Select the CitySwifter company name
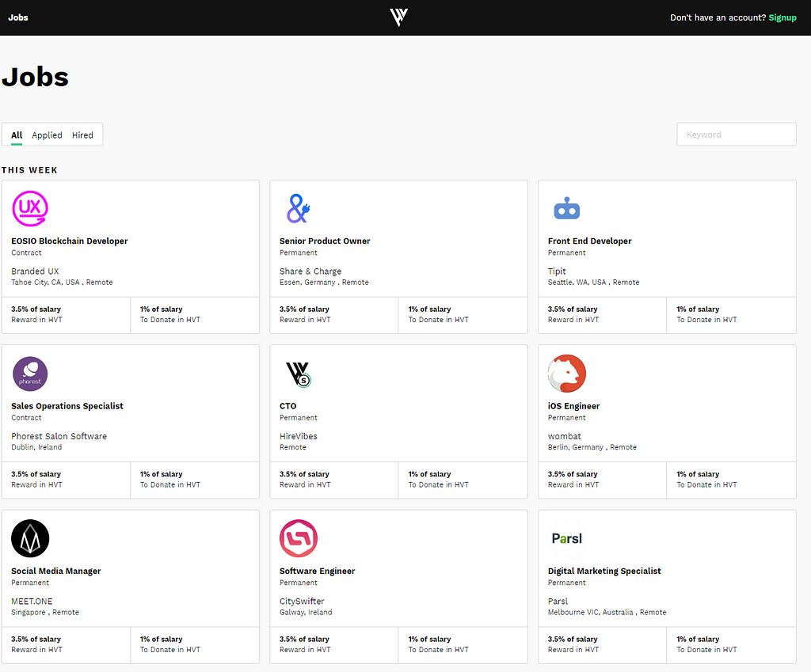 tap(302, 602)
